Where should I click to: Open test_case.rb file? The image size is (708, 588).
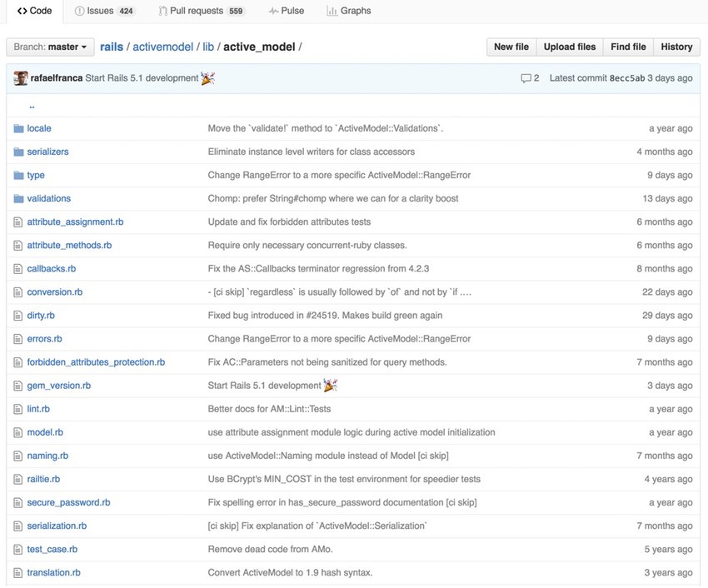coord(52,549)
